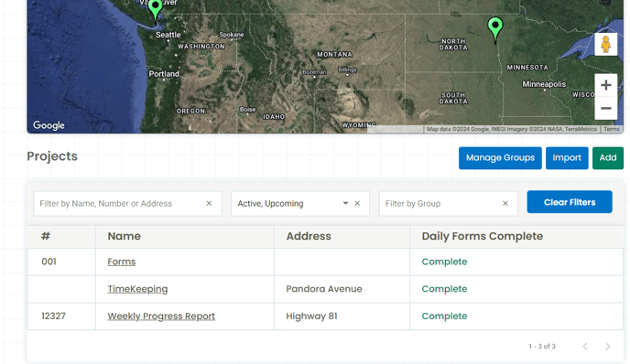The image size is (630, 364).
Task: Open the Weekly Progress Report link
Action: [161, 316]
